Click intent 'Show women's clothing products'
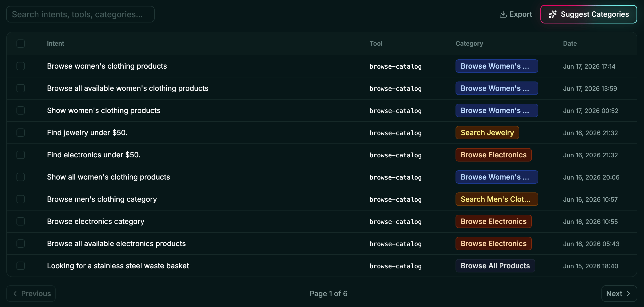The image size is (644, 307). click(104, 110)
